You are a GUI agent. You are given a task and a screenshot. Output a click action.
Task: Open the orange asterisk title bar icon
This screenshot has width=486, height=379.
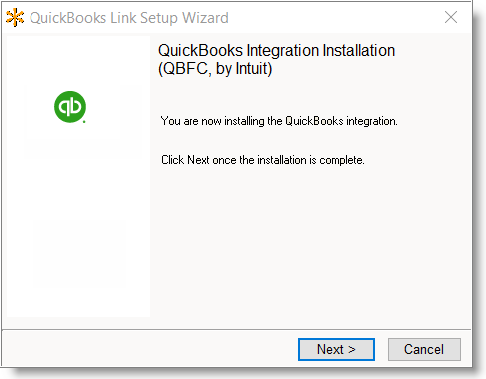click(15, 18)
